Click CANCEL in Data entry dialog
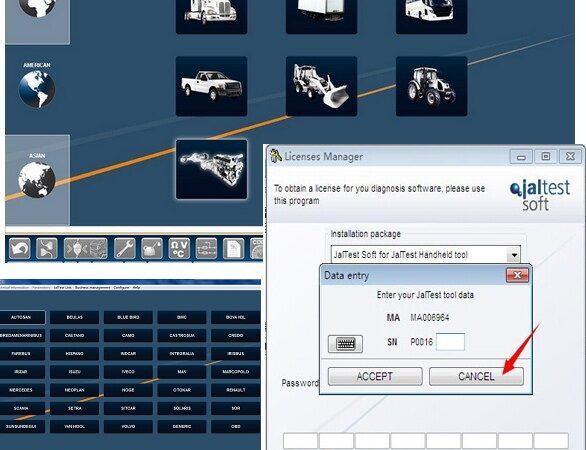Image resolution: width=586 pixels, height=450 pixels. 476,376
